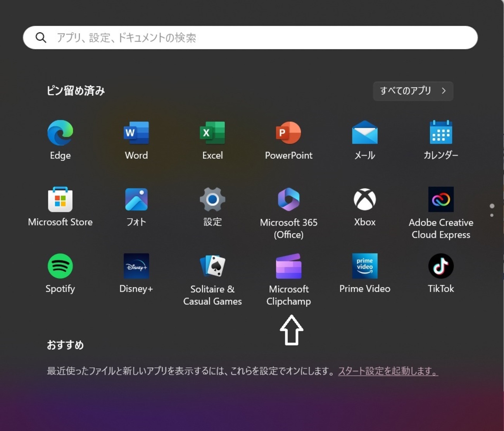Click the ピン留め済み heading text
The image size is (504, 431).
click(x=76, y=91)
